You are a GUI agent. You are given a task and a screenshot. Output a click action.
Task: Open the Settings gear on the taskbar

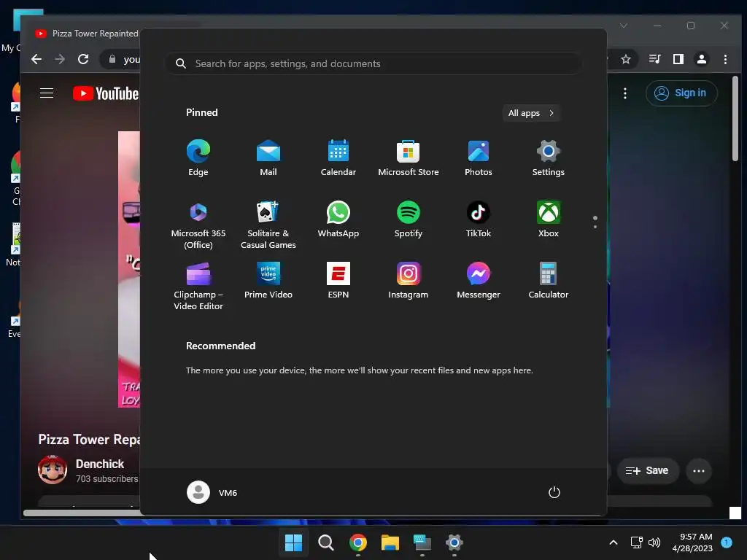[x=454, y=542]
